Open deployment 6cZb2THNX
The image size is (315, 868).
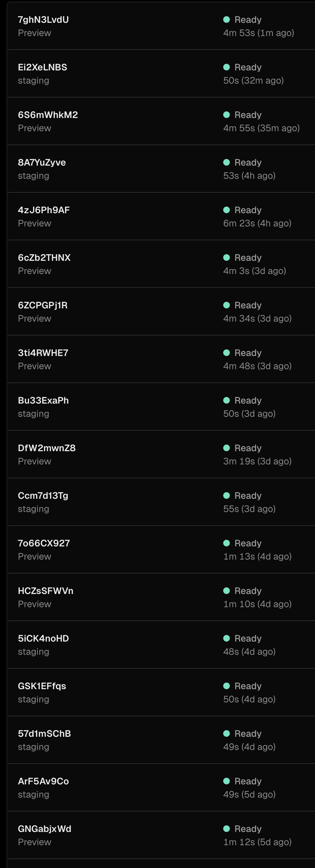tap(44, 257)
